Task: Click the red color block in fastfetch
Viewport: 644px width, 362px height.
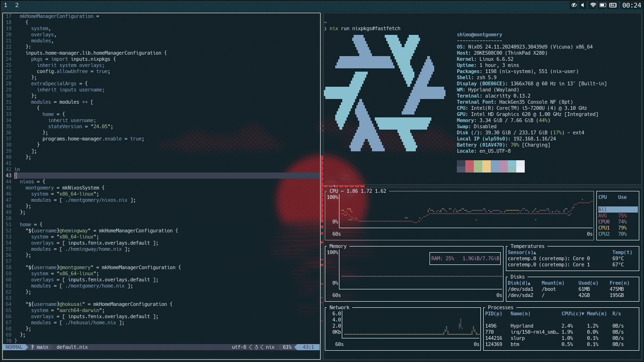Action: (470, 166)
